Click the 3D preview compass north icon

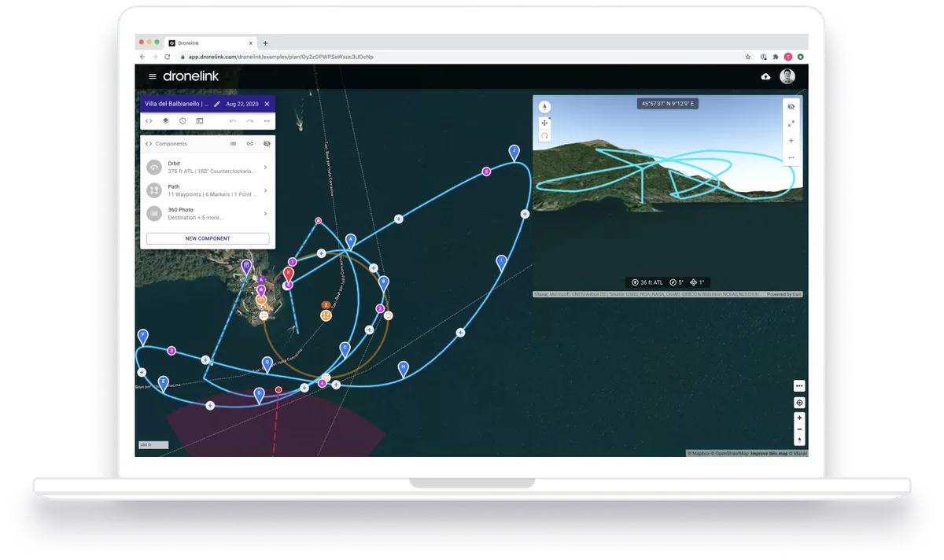click(x=544, y=107)
